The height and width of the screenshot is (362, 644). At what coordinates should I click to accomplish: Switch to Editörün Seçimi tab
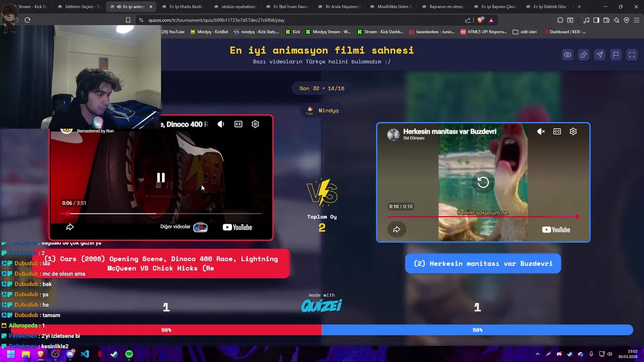[x=79, y=7]
